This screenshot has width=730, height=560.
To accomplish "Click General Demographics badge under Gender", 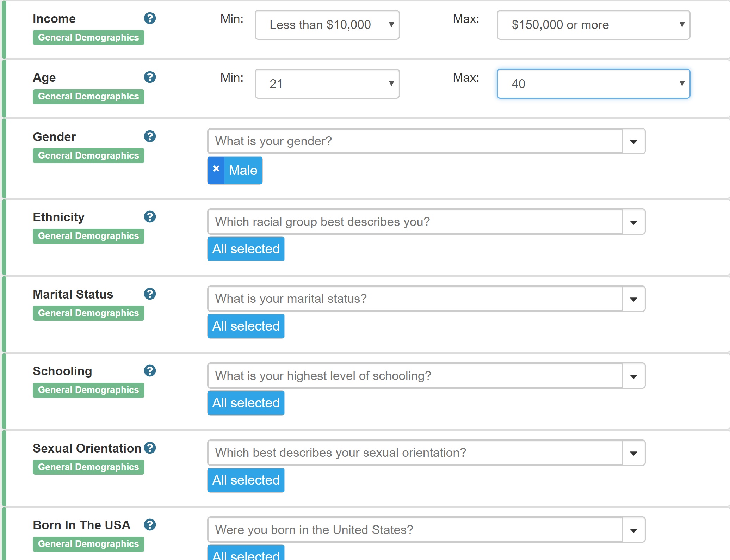I will tap(88, 155).
